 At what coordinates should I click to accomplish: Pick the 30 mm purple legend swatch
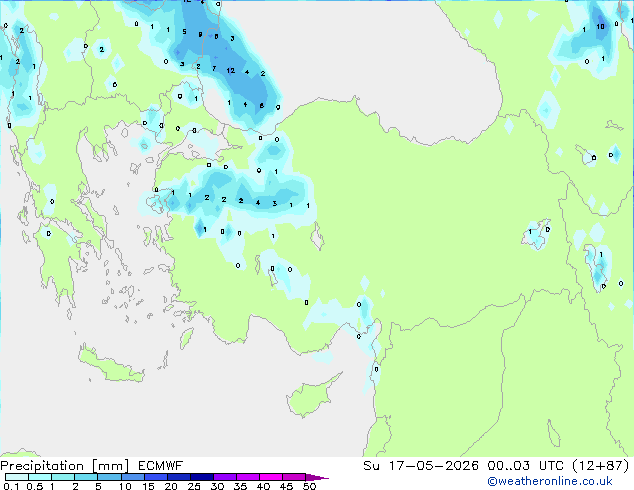click(x=224, y=477)
